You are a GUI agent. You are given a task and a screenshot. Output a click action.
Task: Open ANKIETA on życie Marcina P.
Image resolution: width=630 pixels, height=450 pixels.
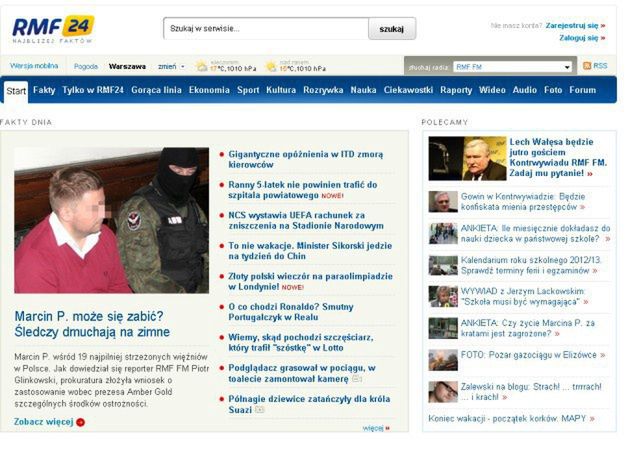coord(528,328)
